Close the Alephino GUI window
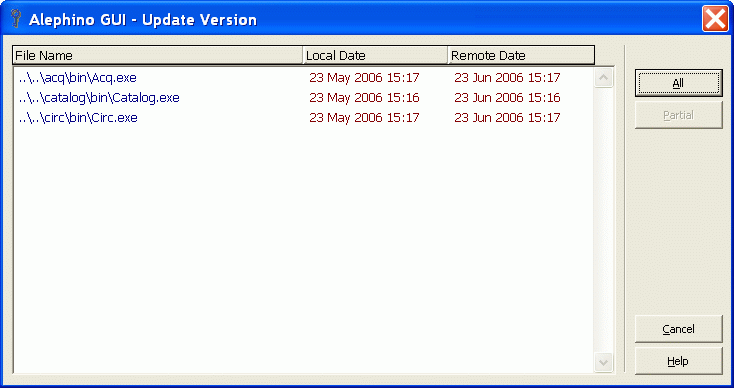Image resolution: width=734 pixels, height=388 pixels. pyautogui.click(x=715, y=20)
